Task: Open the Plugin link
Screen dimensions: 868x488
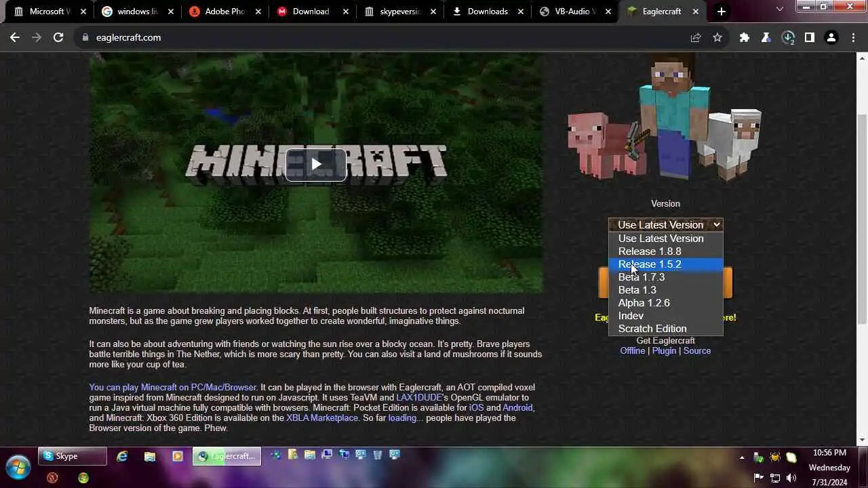Action: [664, 350]
